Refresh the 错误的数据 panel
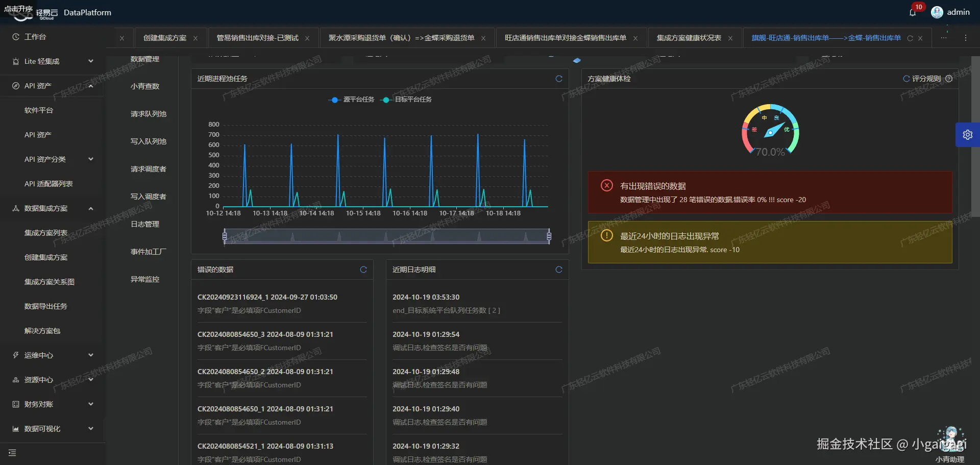This screenshot has height=465, width=980. tap(363, 270)
